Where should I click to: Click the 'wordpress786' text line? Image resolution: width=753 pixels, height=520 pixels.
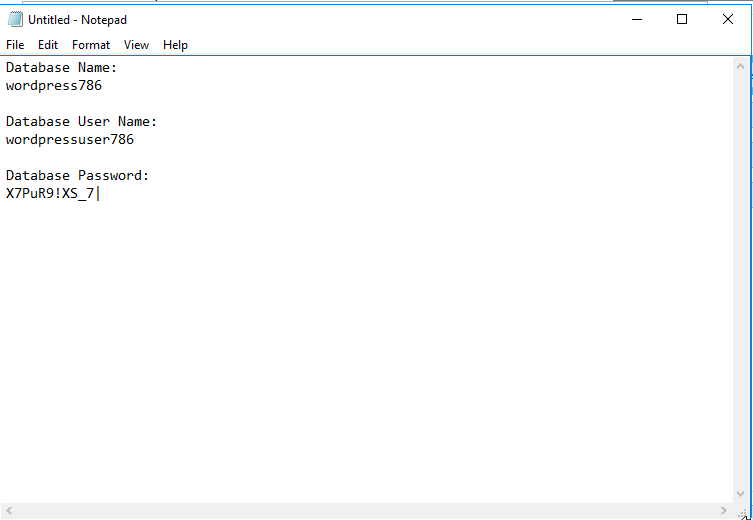(54, 86)
